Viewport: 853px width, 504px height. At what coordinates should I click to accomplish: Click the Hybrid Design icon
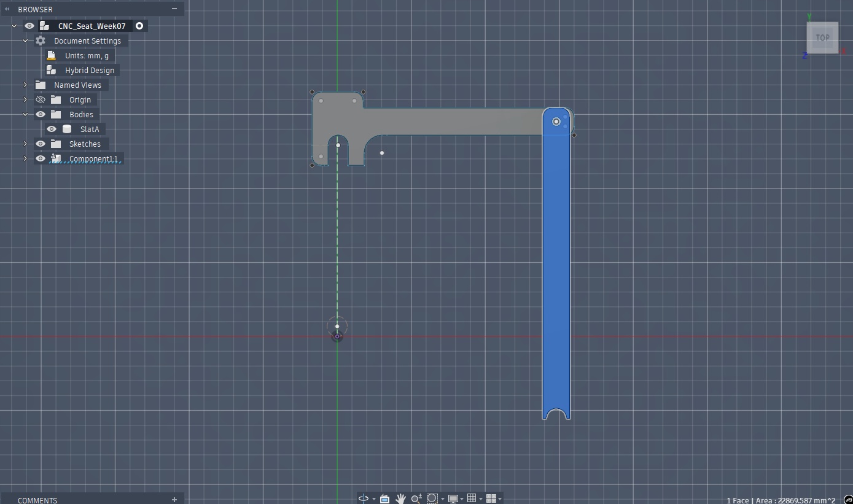click(x=52, y=70)
